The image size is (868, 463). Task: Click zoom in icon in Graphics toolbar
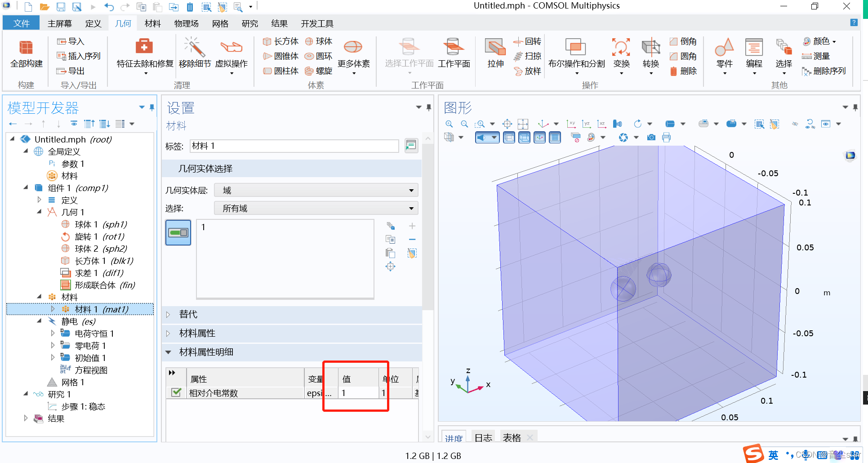(x=449, y=124)
